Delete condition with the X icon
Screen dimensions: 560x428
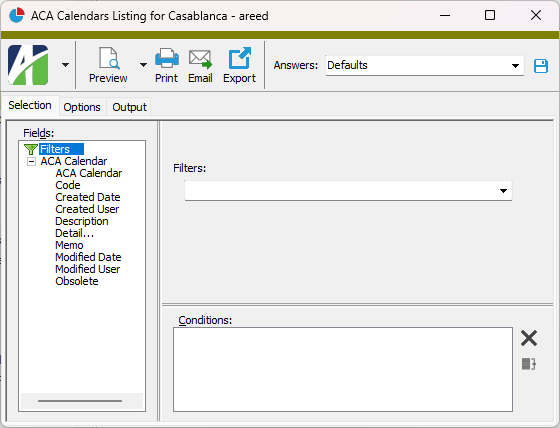529,338
